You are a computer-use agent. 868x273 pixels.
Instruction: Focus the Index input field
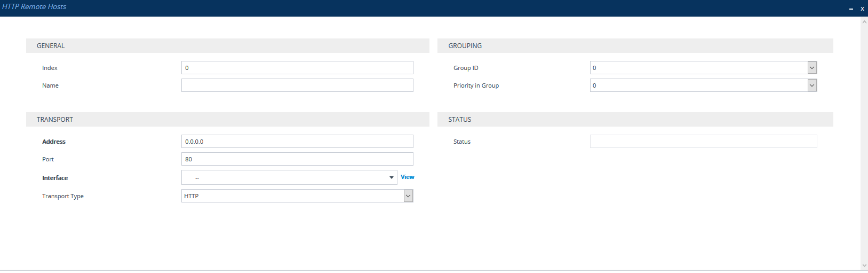pos(297,68)
